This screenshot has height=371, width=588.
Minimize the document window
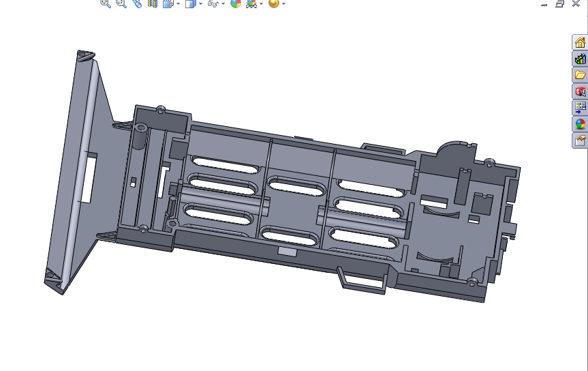pos(544,4)
